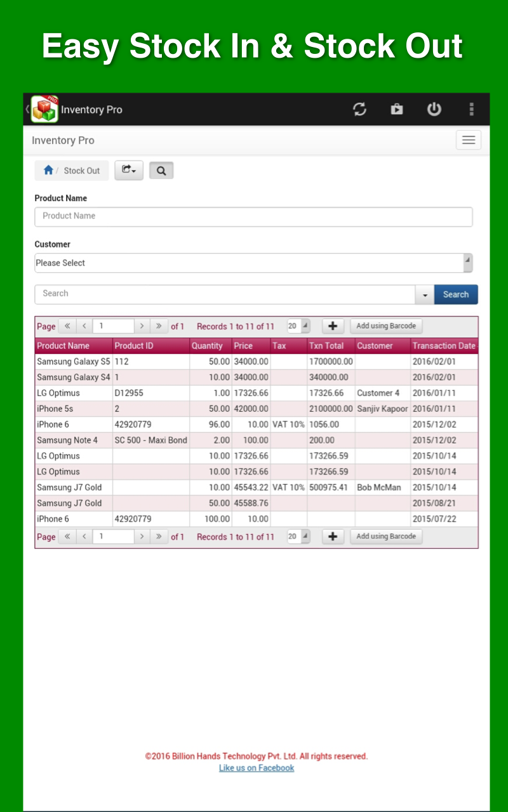Sort by Customer column header
Viewport: 508px width, 812px height.
pyautogui.click(x=383, y=346)
